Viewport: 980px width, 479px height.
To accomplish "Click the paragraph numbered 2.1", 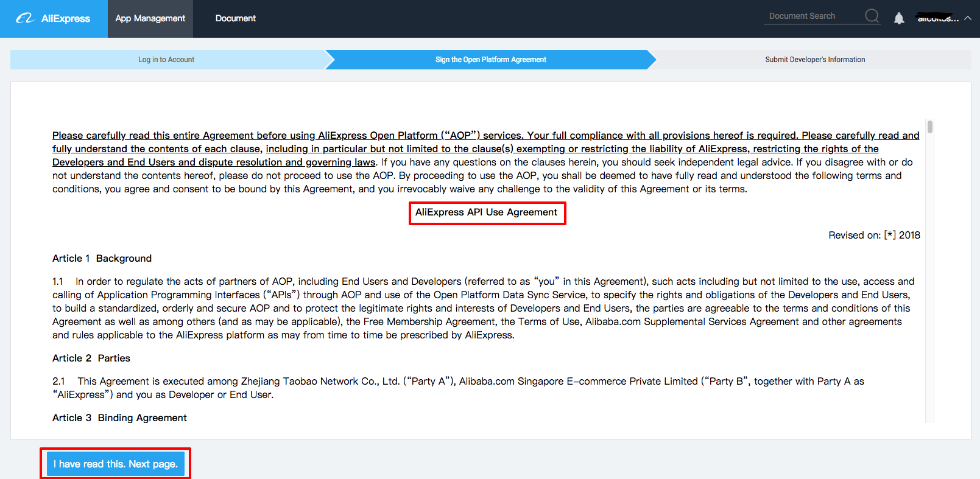I will 458,388.
